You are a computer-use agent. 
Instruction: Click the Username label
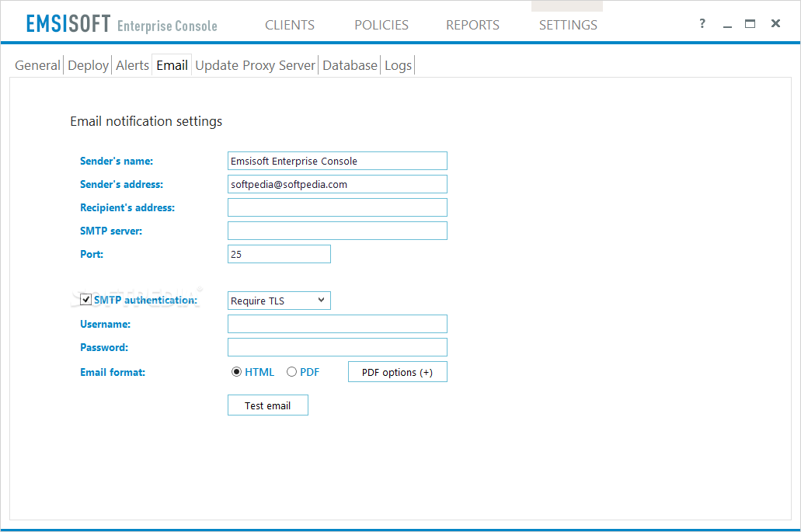pyautogui.click(x=105, y=324)
